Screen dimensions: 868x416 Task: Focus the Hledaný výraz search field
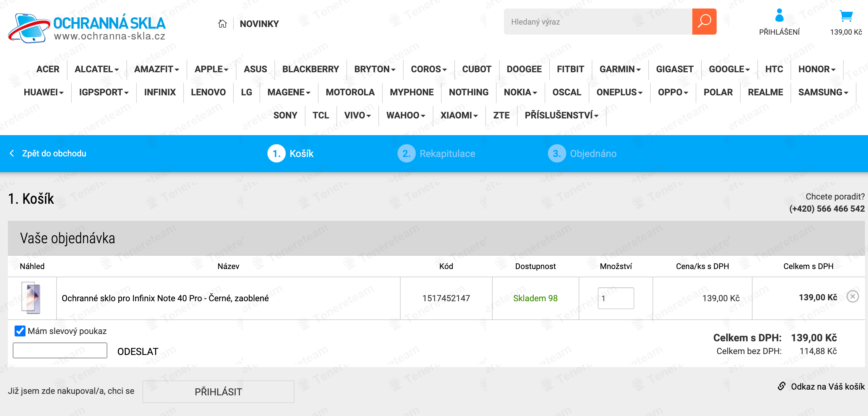click(x=598, y=22)
